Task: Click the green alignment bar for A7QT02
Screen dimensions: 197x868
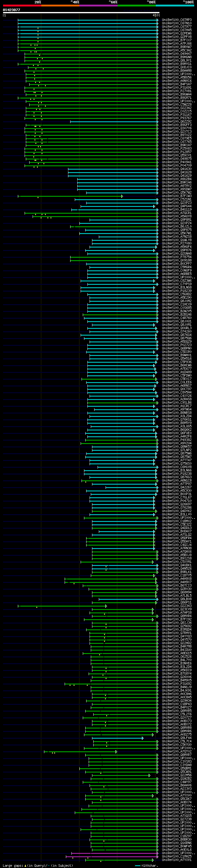Action: (x=81, y=752)
